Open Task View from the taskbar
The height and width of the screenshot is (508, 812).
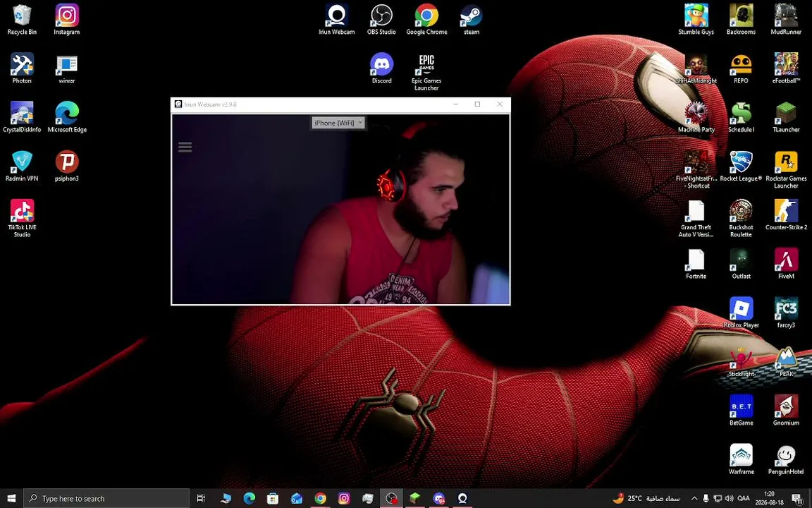click(x=201, y=498)
